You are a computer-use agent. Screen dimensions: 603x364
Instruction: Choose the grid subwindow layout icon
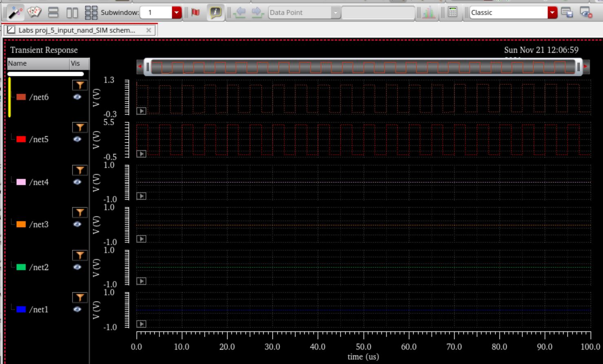point(91,13)
